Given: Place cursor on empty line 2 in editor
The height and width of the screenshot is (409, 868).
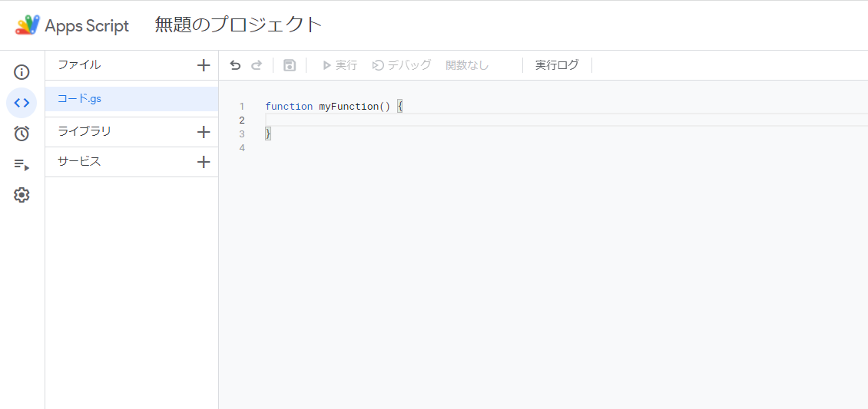Looking at the screenshot, I should [461, 120].
